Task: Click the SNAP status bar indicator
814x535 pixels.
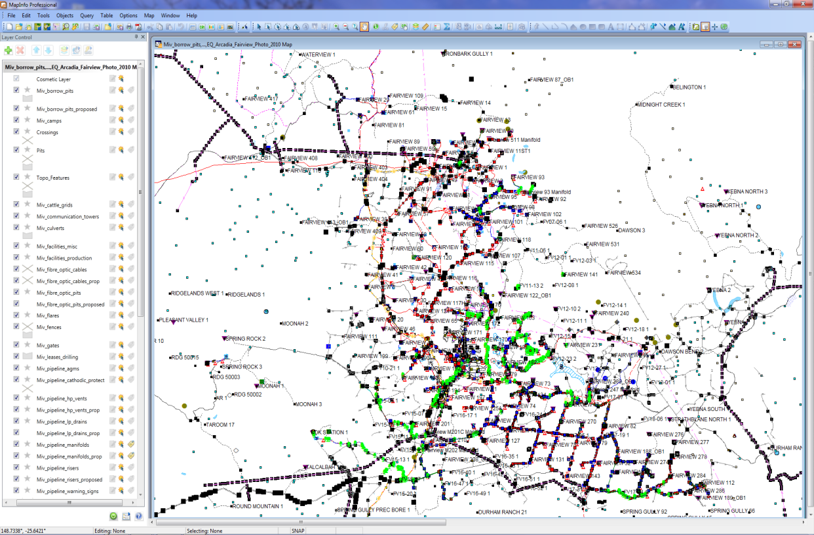Action: pos(298,530)
